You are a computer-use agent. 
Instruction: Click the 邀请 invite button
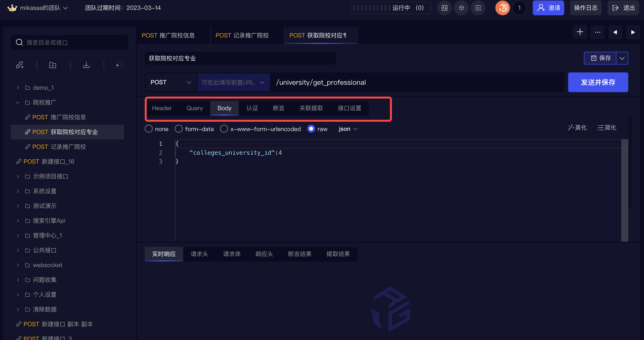548,8
